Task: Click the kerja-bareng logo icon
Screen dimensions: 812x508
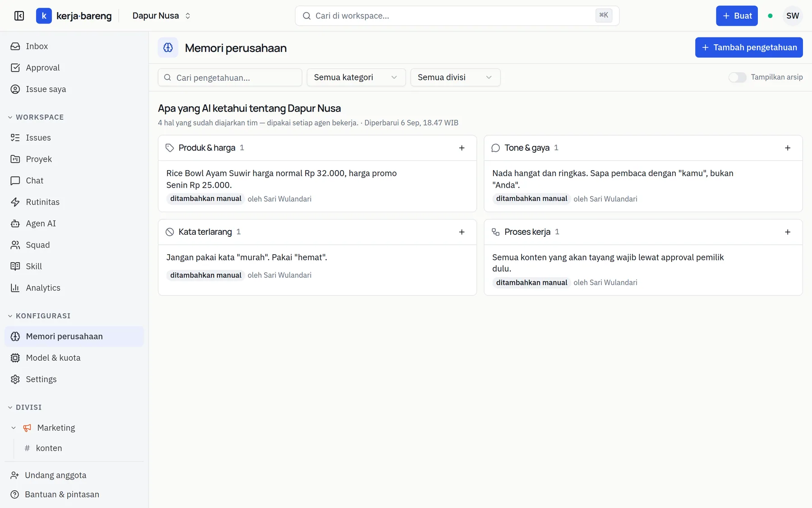Action: click(44, 16)
